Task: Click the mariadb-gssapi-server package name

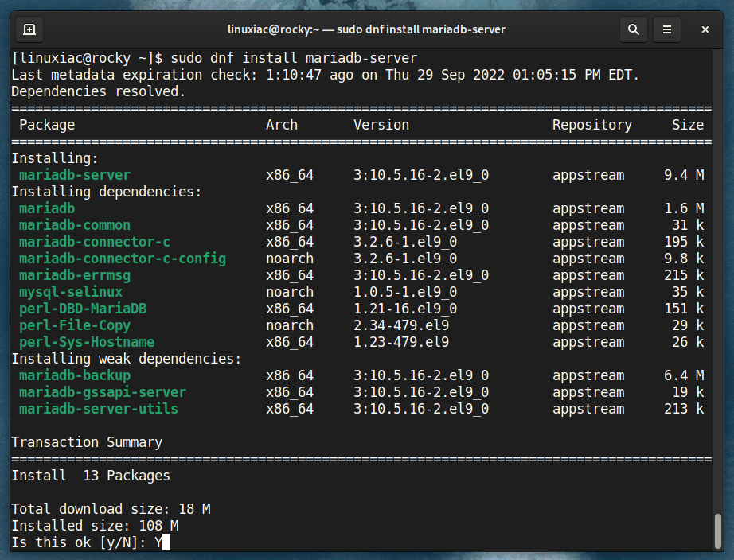Action: tap(103, 392)
